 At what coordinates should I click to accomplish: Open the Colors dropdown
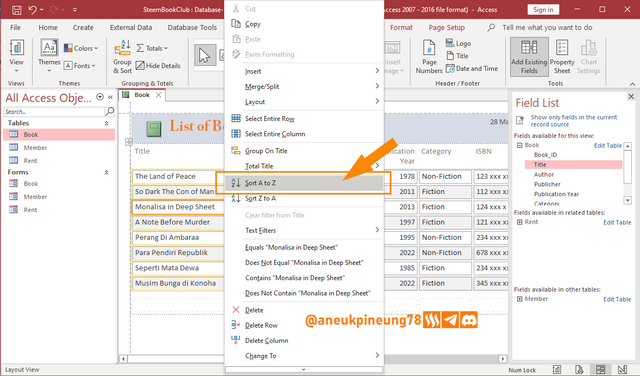pyautogui.click(x=81, y=48)
